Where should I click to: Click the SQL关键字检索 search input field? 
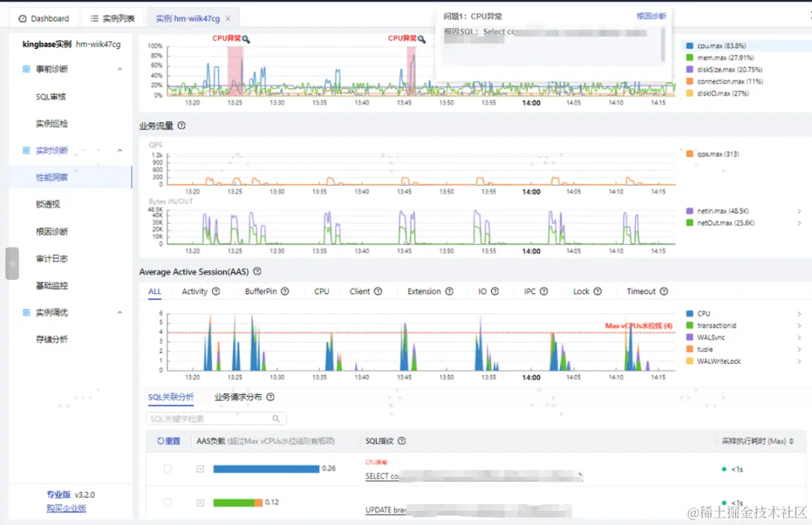tap(216, 418)
